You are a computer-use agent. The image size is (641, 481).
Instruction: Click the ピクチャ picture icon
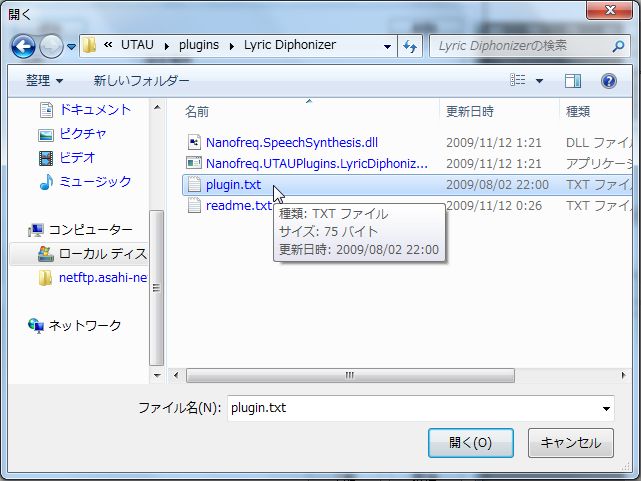coord(46,135)
